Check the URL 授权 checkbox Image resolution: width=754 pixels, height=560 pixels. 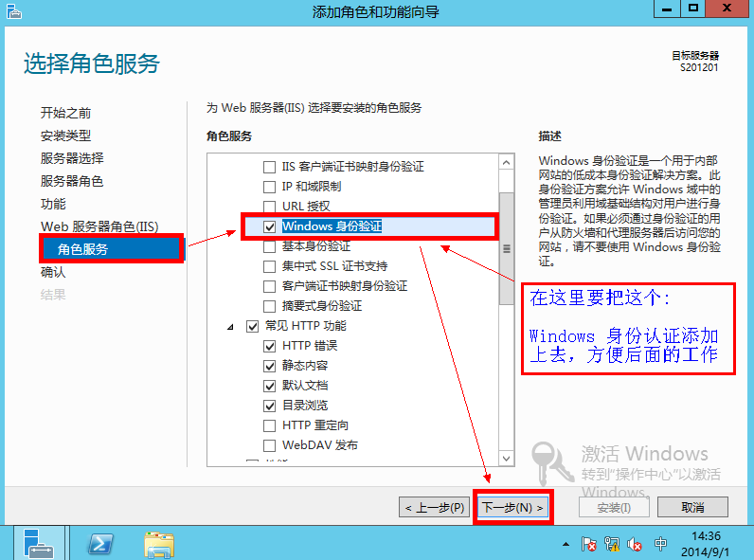pyautogui.click(x=269, y=207)
